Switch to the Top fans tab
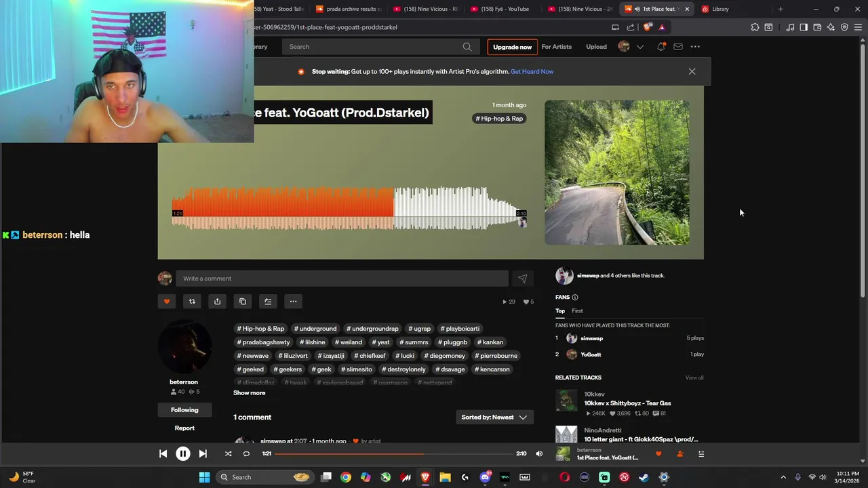The image size is (868, 488). click(x=560, y=311)
